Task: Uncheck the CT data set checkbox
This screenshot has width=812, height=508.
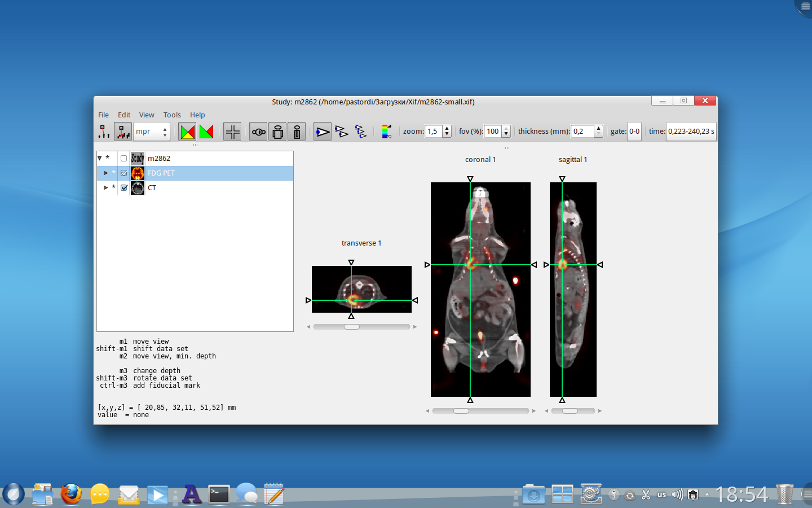Action: [x=124, y=188]
